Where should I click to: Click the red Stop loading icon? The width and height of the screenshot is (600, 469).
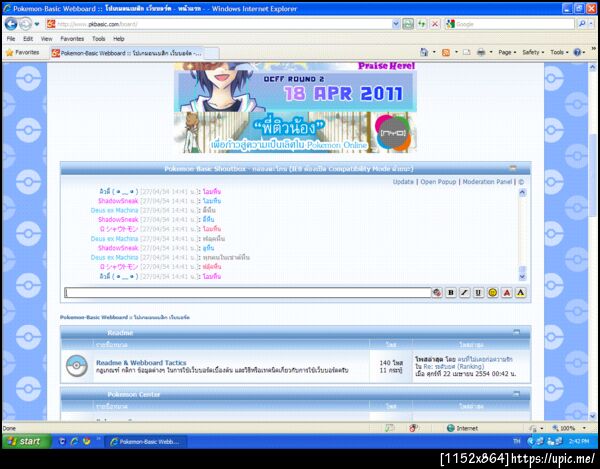tap(435, 24)
